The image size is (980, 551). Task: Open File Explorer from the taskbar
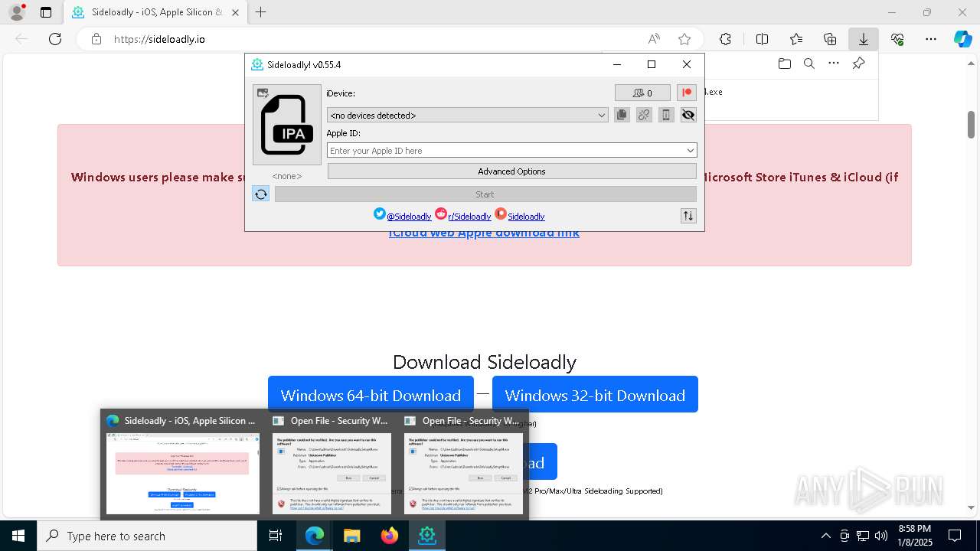point(351,536)
